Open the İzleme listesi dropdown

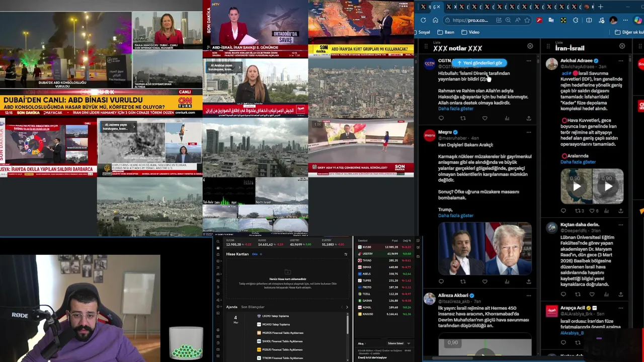398,343
